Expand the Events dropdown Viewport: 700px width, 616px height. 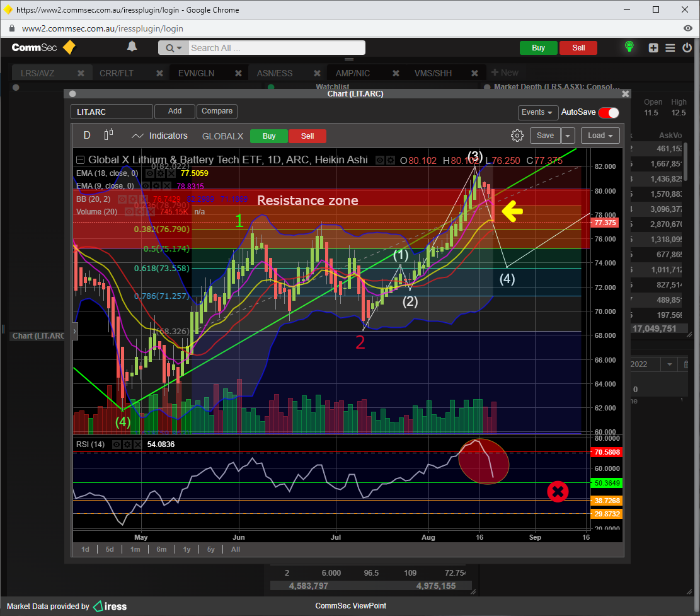pyautogui.click(x=537, y=112)
